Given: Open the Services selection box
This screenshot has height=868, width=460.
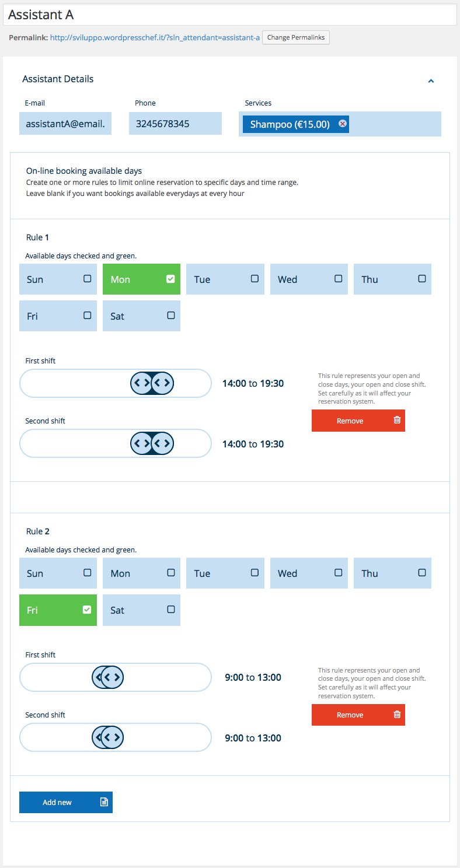Looking at the screenshot, I should click(340, 124).
